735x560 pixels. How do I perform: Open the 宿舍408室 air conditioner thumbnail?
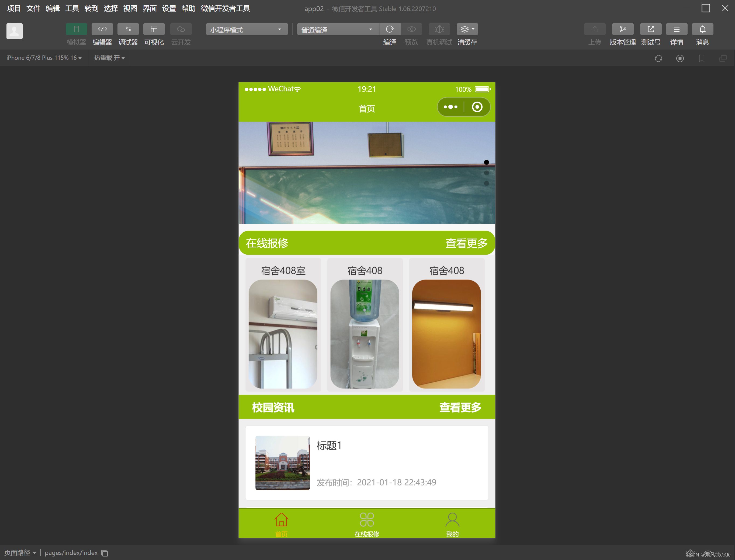coord(283,334)
